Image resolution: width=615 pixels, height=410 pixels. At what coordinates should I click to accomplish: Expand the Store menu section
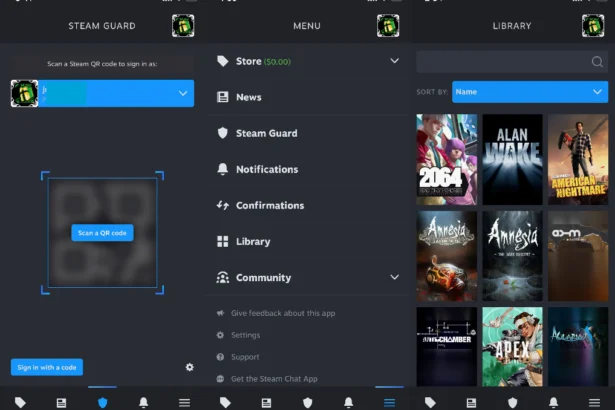pyautogui.click(x=308, y=61)
